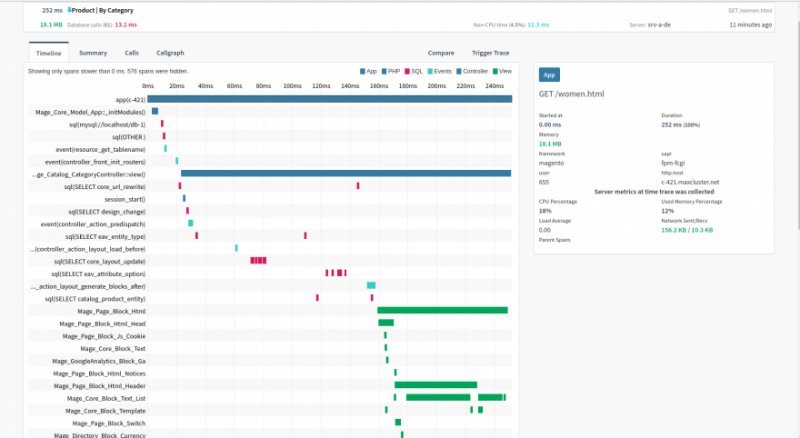Select the app(c-421) span bar
The width and height of the screenshot is (800, 438).
point(330,98)
